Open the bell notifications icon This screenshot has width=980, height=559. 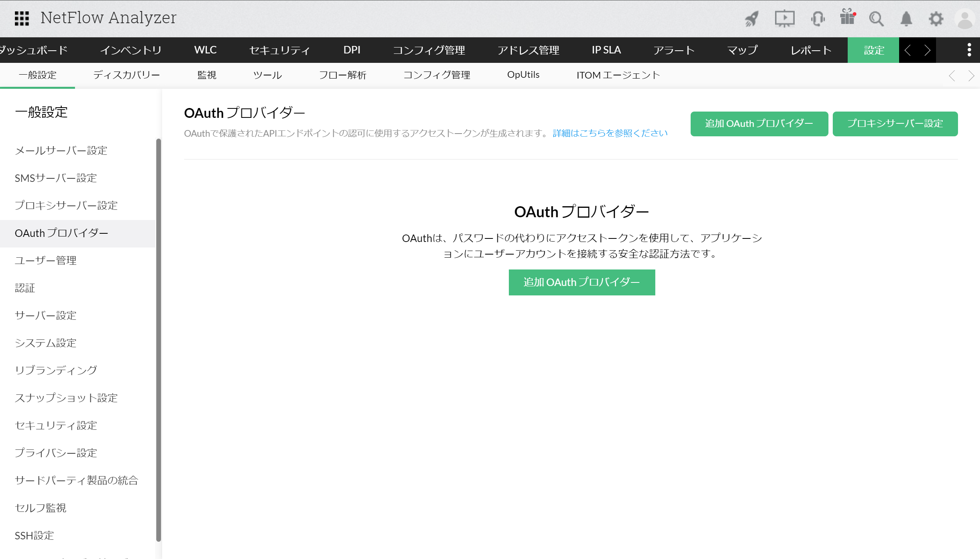pyautogui.click(x=906, y=18)
